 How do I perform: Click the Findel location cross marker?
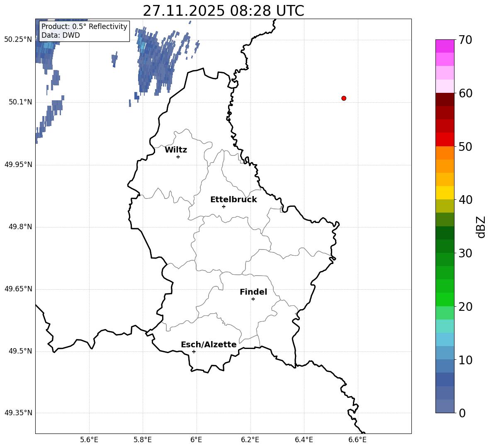(253, 299)
